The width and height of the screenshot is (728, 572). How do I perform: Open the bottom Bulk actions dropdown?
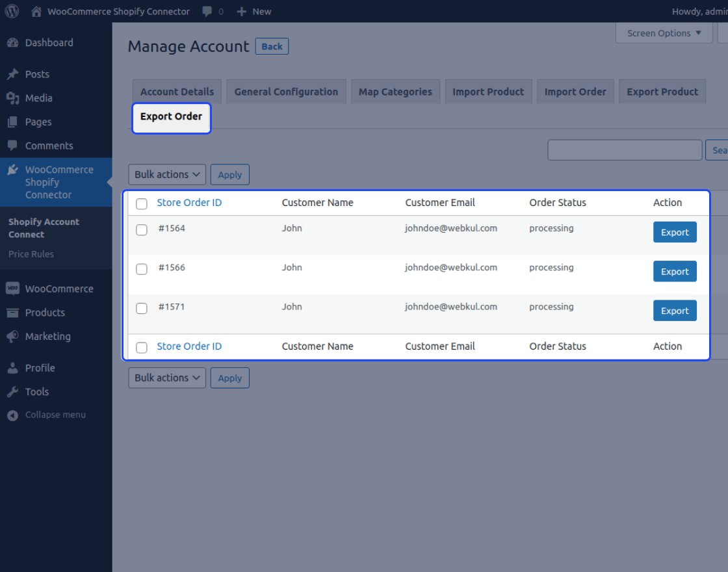coord(167,378)
